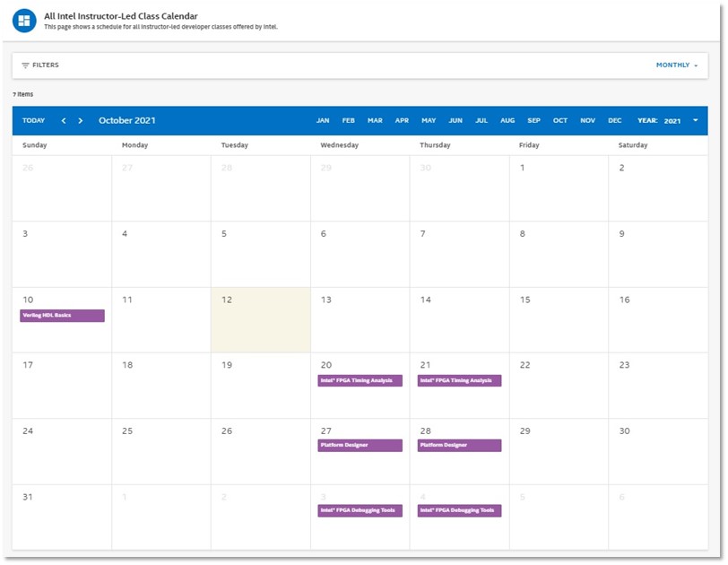The width and height of the screenshot is (728, 565).
Task: Jump to NOV month
Action: pos(588,121)
